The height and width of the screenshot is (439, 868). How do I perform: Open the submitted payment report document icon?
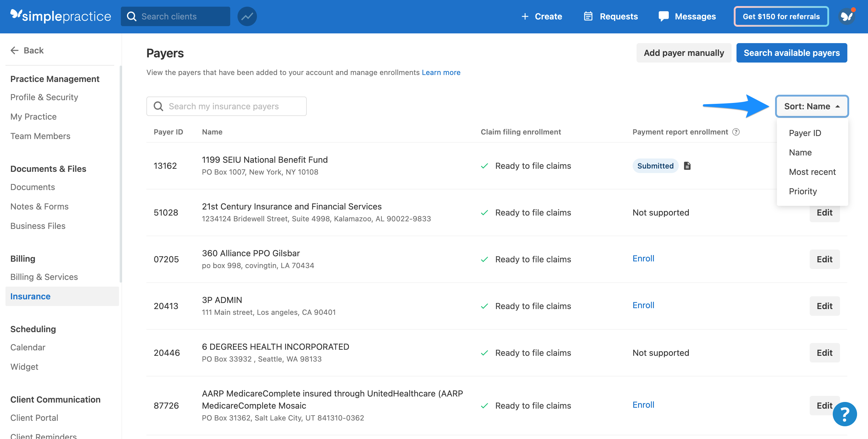coord(687,165)
